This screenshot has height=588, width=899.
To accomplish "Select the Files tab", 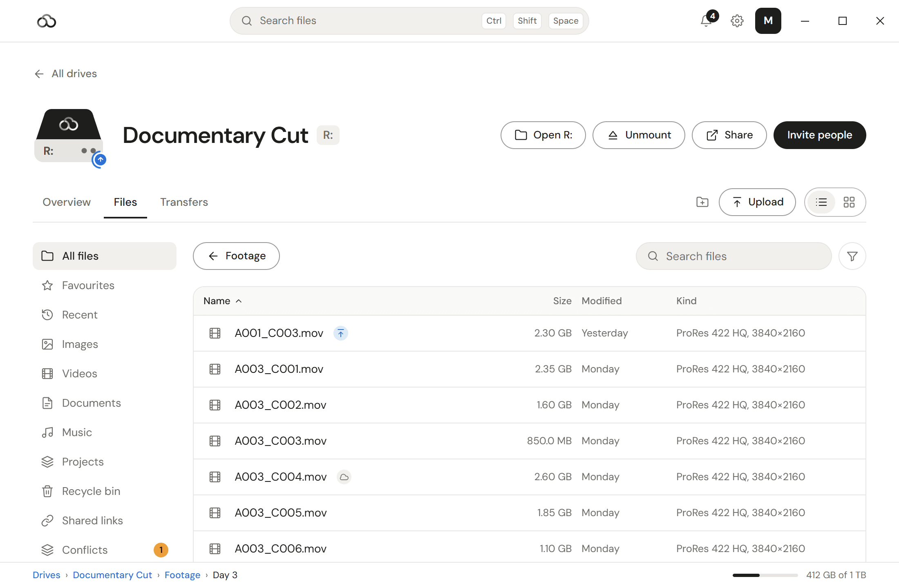I will [125, 202].
